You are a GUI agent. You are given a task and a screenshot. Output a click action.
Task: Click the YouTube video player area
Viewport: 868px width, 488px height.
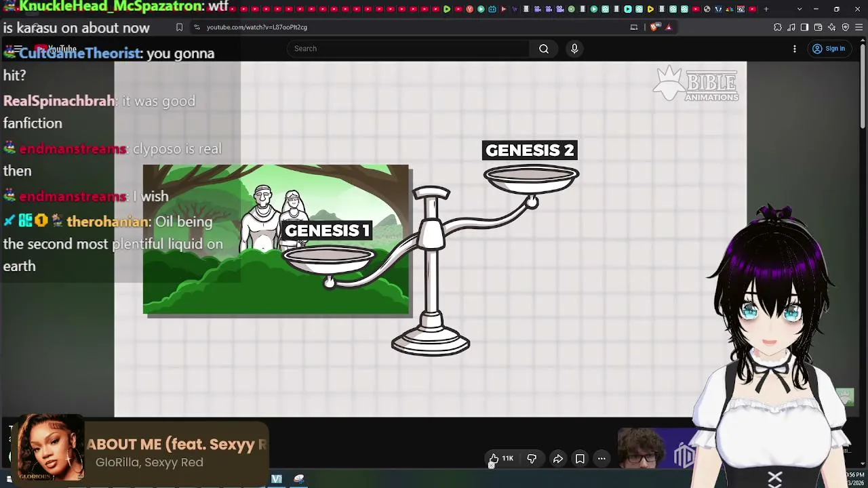coord(431,239)
